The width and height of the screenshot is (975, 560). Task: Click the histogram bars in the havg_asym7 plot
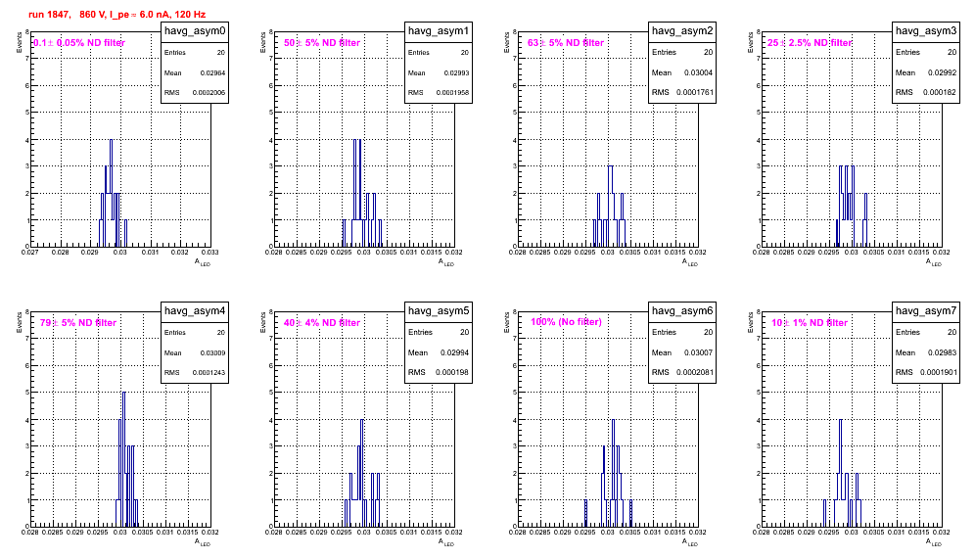pyautogui.click(x=842, y=473)
